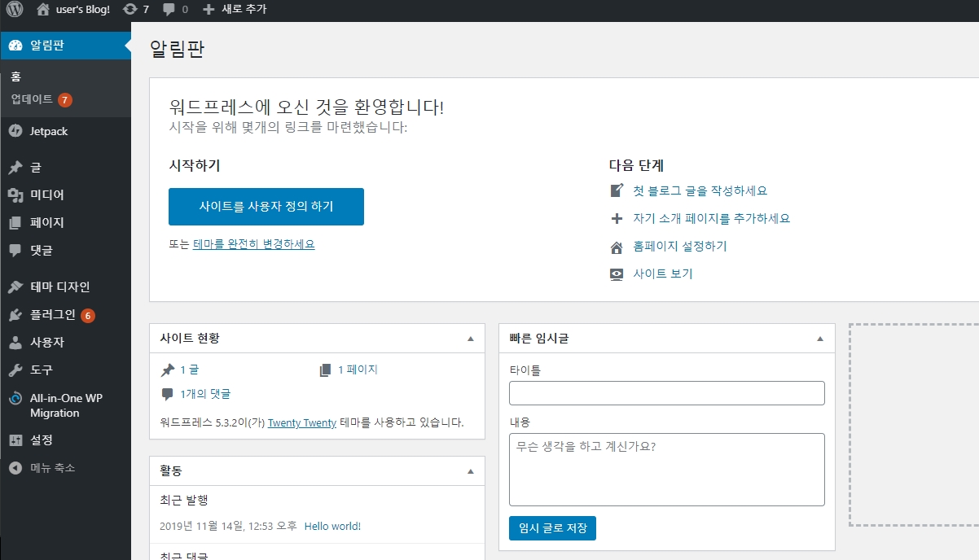Click the 댓글 comment bubble sidebar icon
Screen dimensions: 979x560
[15, 251]
